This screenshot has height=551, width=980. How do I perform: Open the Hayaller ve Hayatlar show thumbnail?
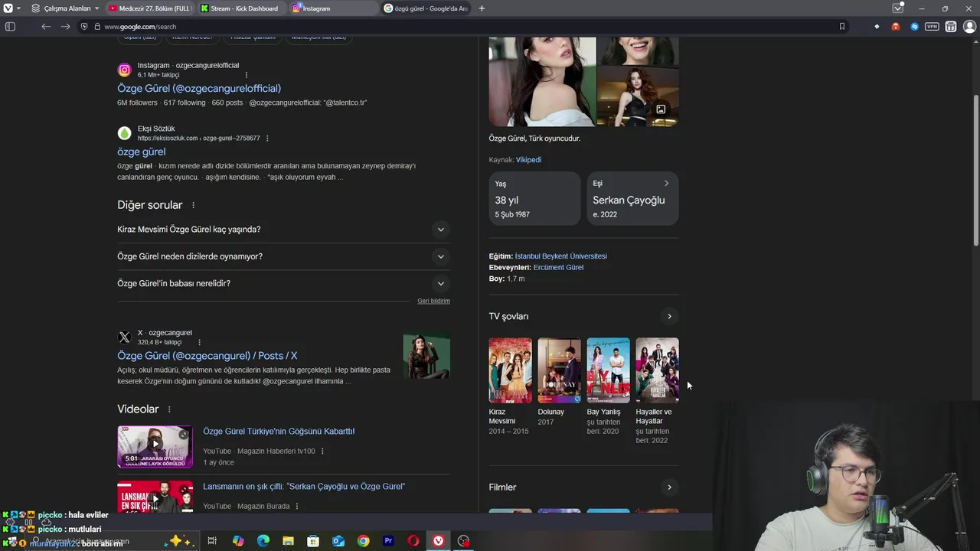tap(657, 370)
